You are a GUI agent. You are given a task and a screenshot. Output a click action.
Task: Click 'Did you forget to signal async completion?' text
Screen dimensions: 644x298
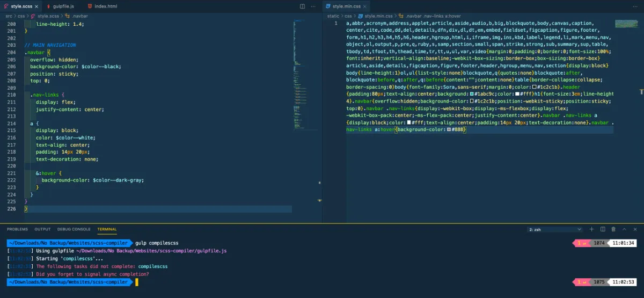point(93,274)
